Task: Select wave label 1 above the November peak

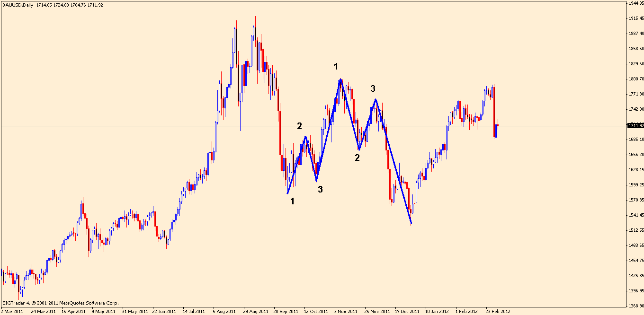Action: click(x=336, y=66)
